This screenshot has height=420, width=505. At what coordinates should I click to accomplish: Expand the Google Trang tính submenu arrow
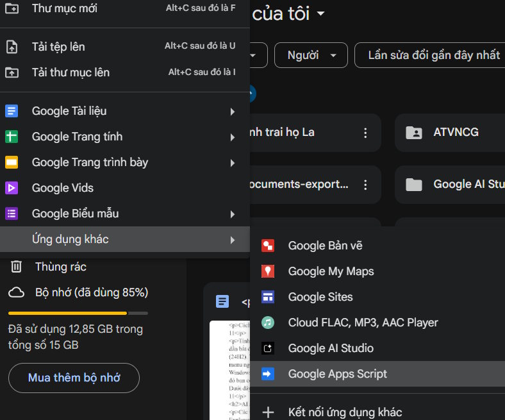[x=233, y=137]
